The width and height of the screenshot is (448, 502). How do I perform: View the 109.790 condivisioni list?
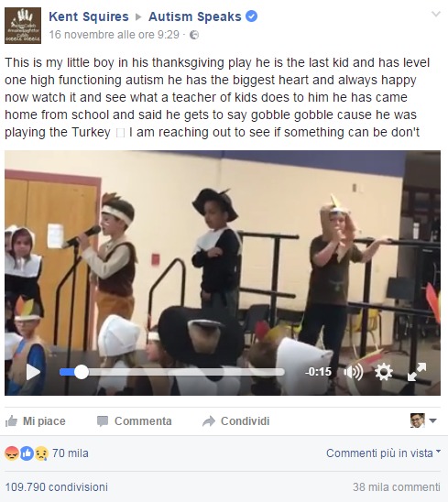click(x=57, y=487)
